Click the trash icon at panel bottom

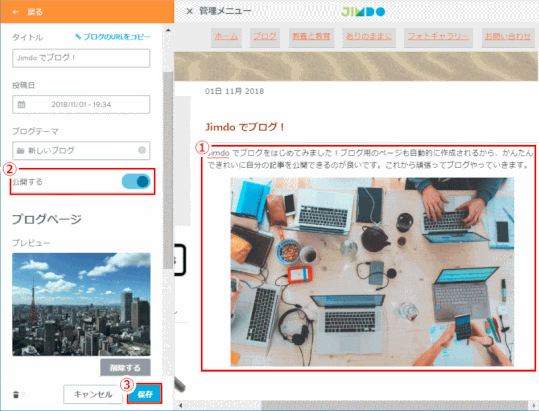coord(16,395)
